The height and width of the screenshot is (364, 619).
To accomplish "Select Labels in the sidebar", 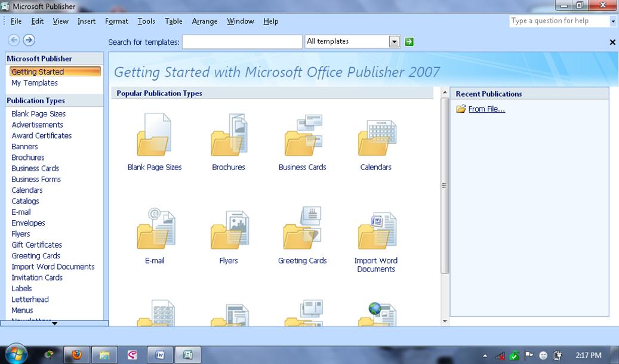I will tap(21, 289).
